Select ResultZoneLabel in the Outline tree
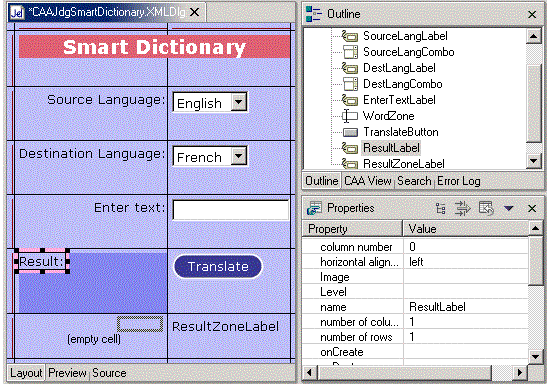The width and height of the screenshot is (547, 384). pyautogui.click(x=404, y=164)
